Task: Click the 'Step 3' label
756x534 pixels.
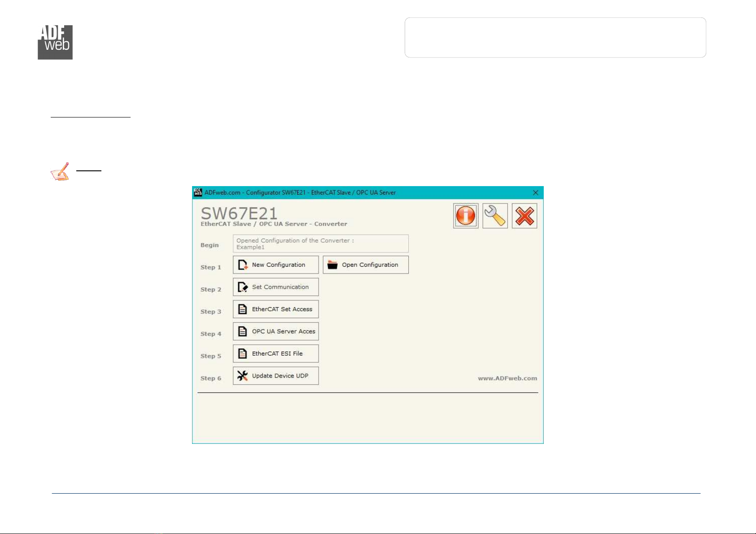Action: point(211,312)
